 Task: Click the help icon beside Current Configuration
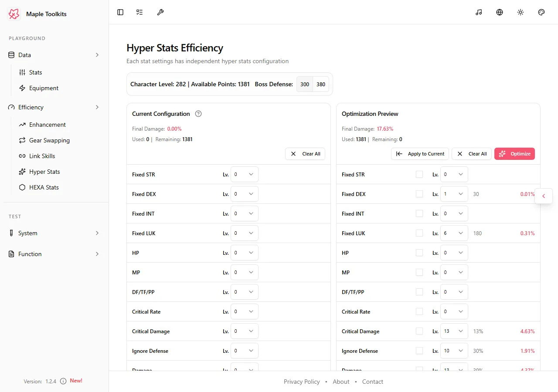198,114
